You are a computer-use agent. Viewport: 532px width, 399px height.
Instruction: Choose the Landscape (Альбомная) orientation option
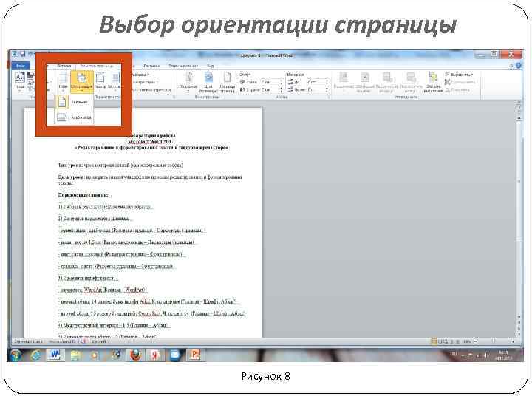74,117
